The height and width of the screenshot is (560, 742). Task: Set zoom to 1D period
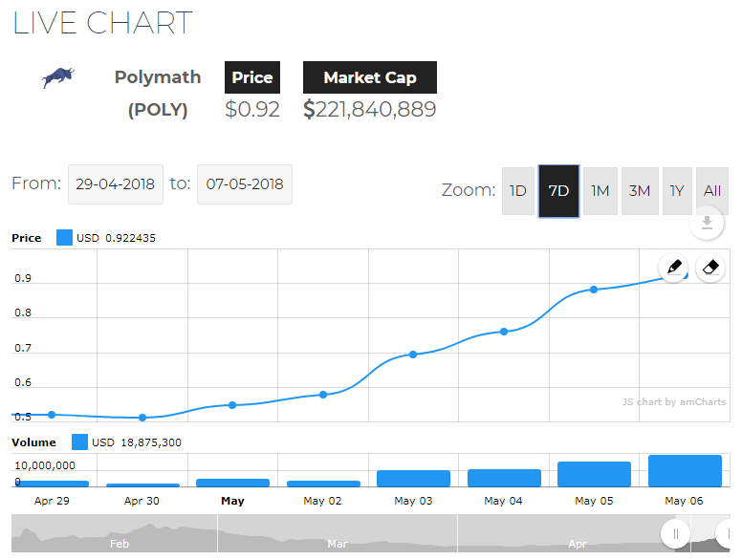(518, 191)
